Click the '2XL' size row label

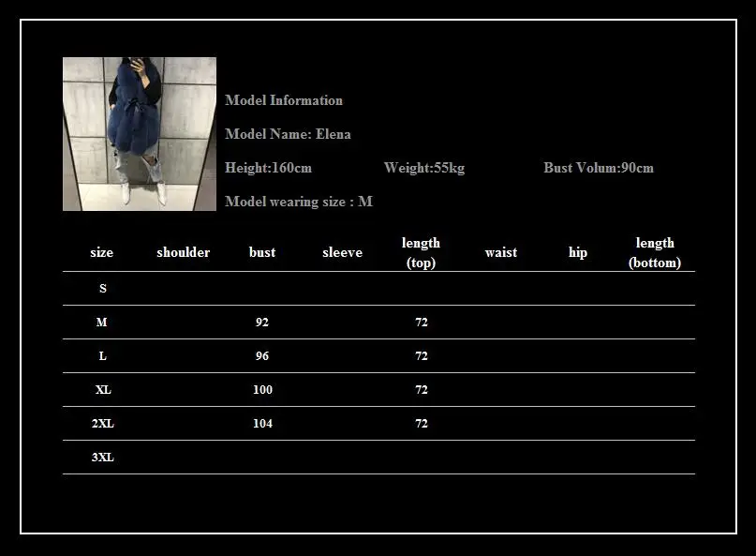tap(103, 424)
